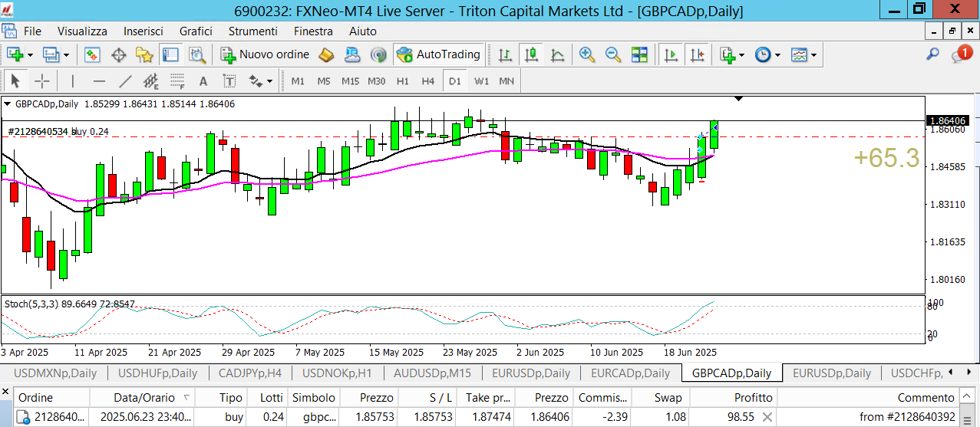This screenshot has width=980, height=427.
Task: Open the File menu
Action: point(32,31)
